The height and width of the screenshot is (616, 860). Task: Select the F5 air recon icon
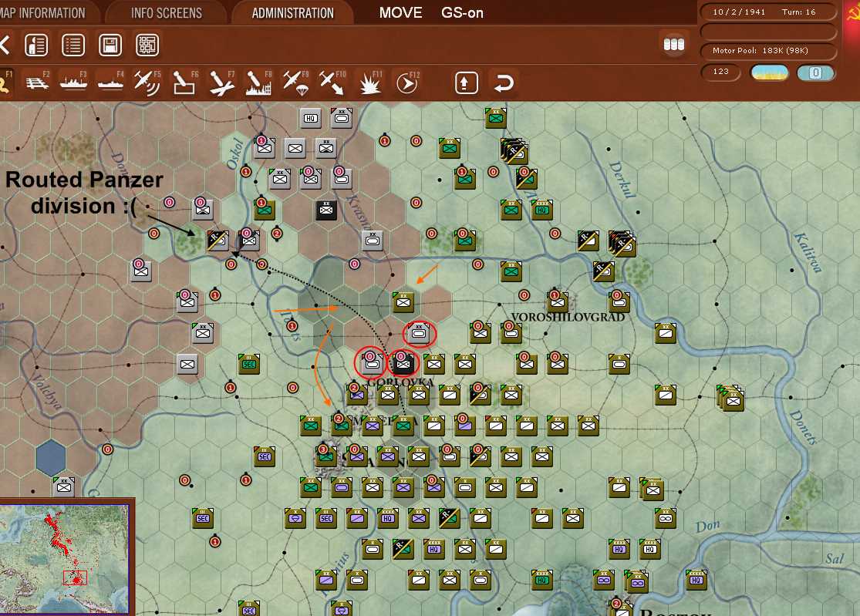[147, 82]
